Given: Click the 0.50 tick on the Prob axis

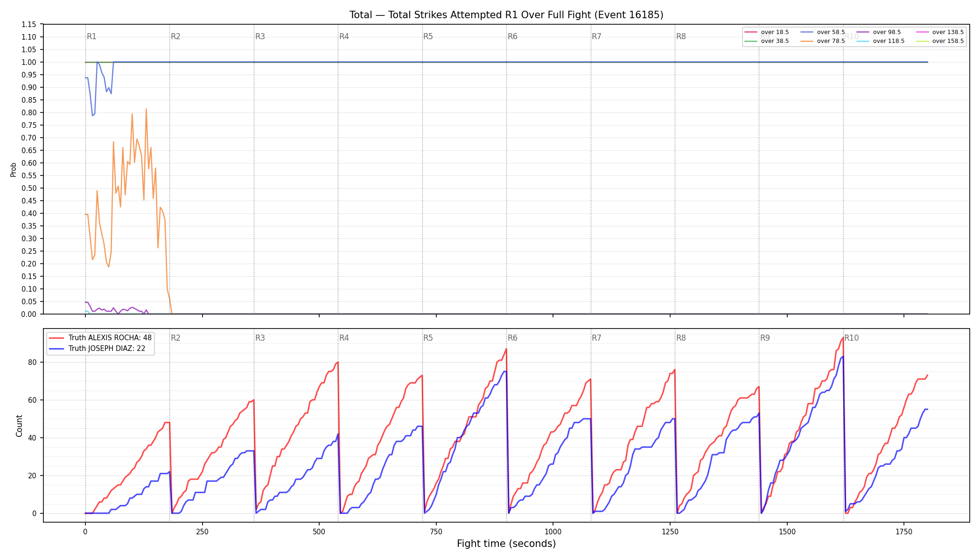Looking at the screenshot, I should point(28,188).
